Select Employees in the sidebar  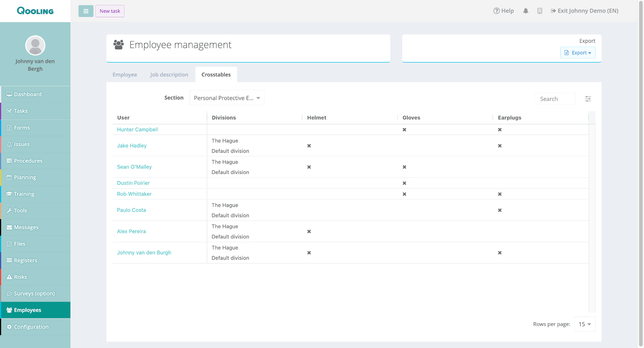click(35, 310)
